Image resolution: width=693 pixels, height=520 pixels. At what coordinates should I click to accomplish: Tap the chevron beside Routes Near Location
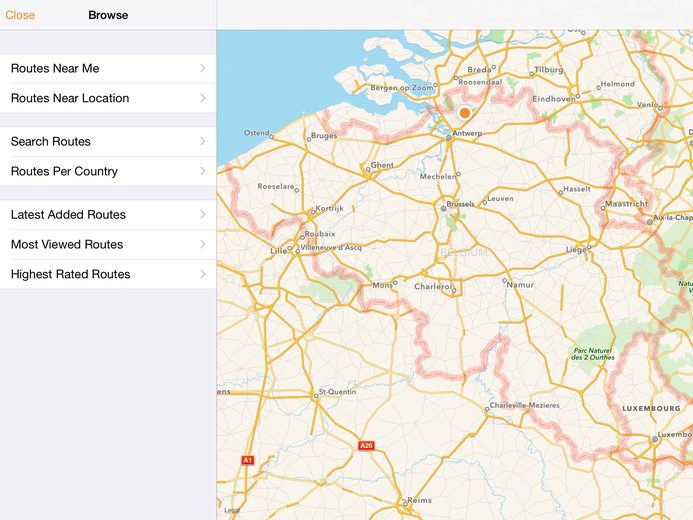click(x=203, y=98)
